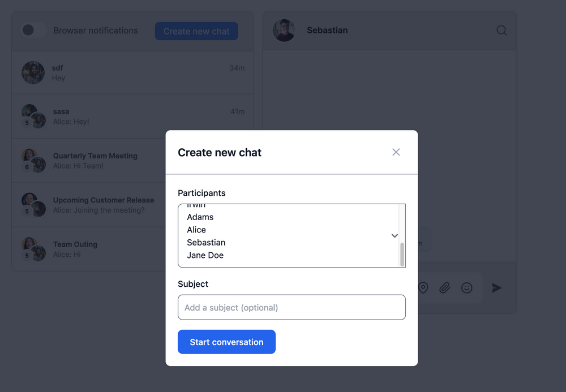Enable Browser notifications
The height and width of the screenshot is (392, 566).
(x=34, y=30)
